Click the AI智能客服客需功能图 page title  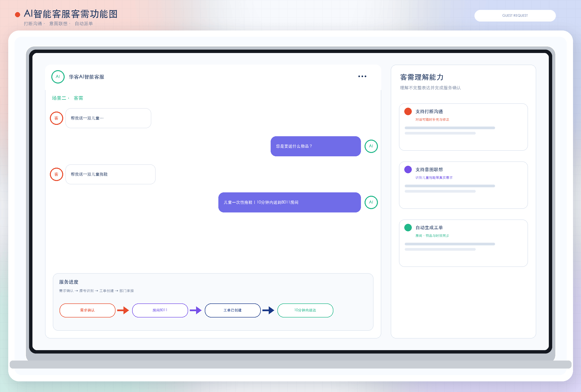71,14
